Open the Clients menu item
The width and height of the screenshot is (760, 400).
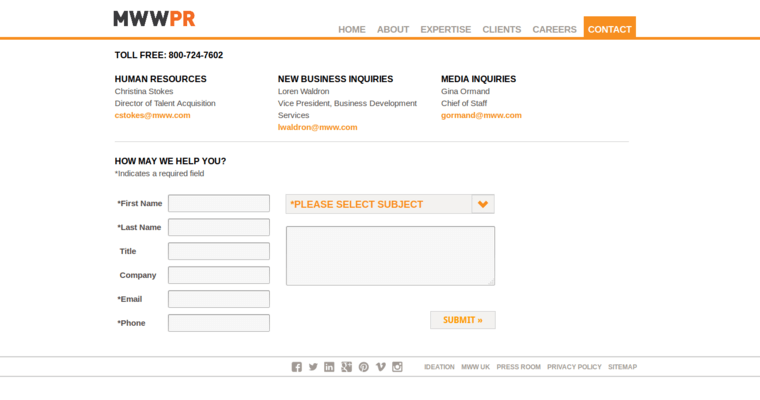(502, 30)
